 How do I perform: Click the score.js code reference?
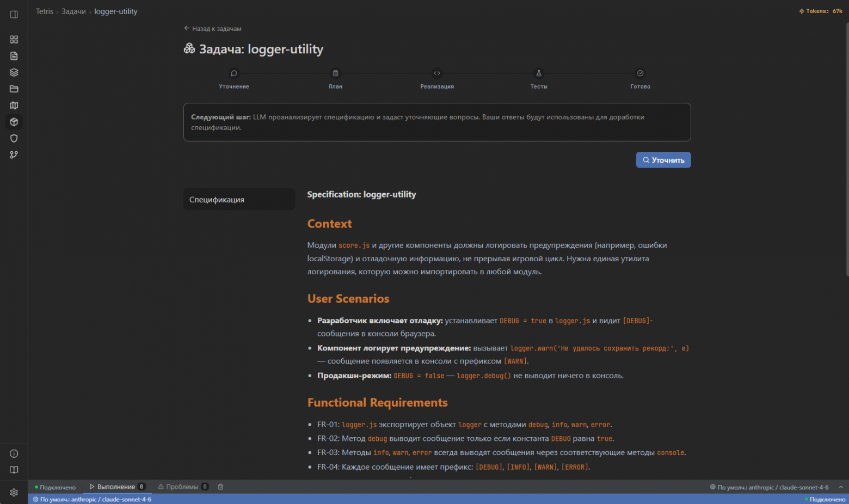tap(354, 245)
